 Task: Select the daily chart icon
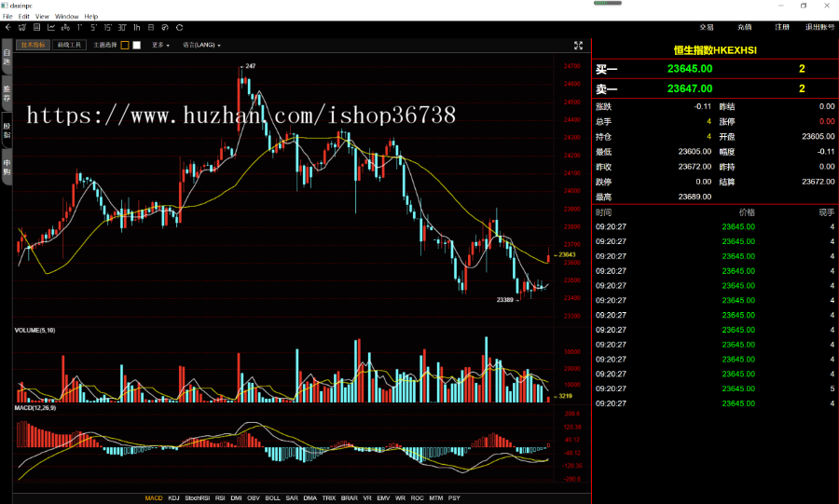click(x=151, y=27)
